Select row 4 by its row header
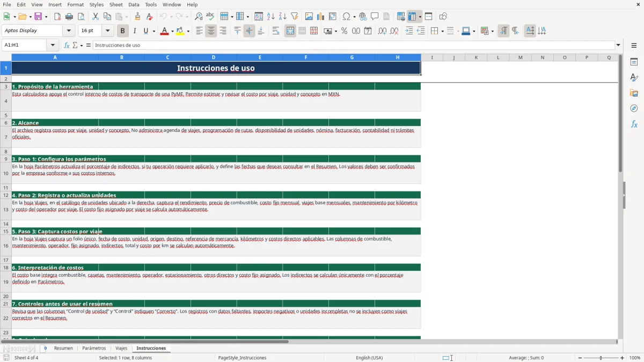 (x=5, y=101)
